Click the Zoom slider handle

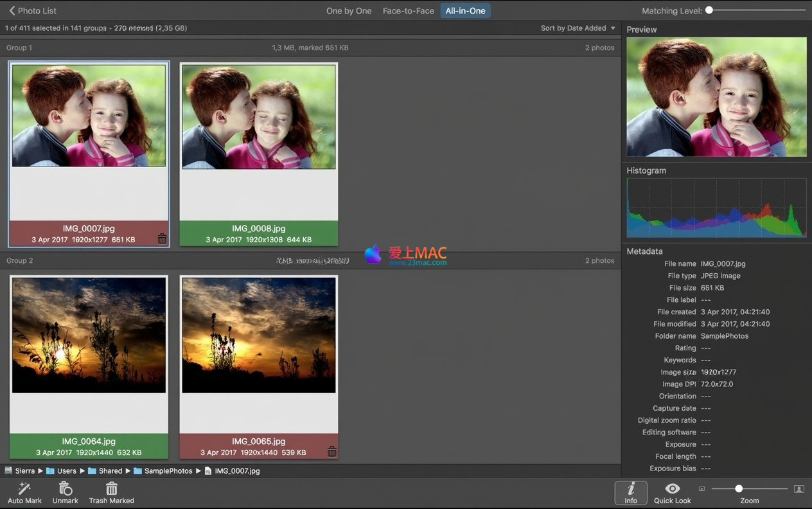pyautogui.click(x=739, y=488)
